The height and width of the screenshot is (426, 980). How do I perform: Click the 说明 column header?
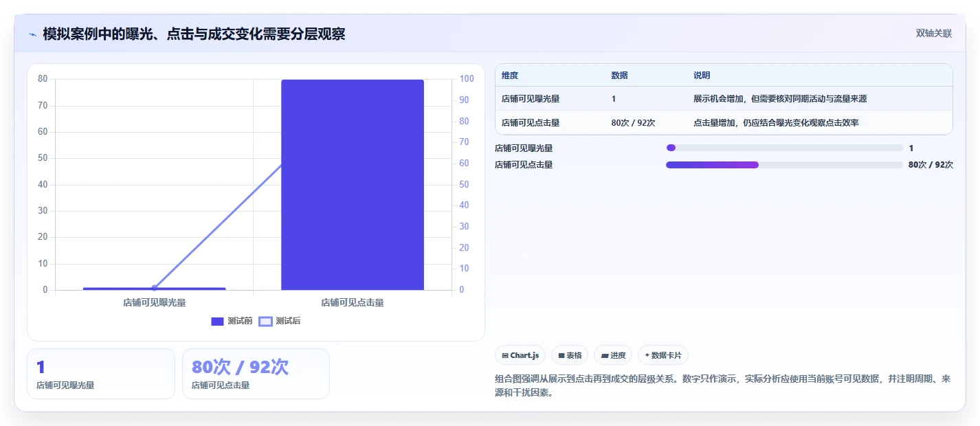pyautogui.click(x=702, y=75)
